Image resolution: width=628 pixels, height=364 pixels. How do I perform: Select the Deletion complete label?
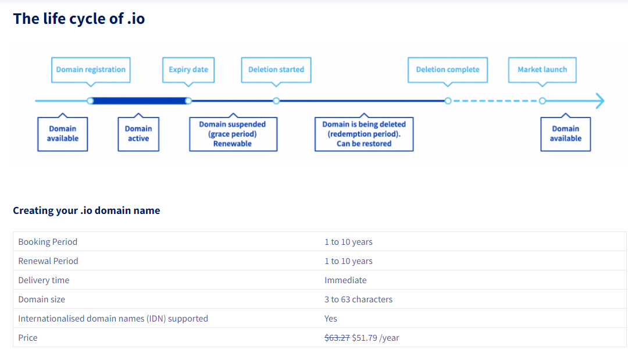448,70
